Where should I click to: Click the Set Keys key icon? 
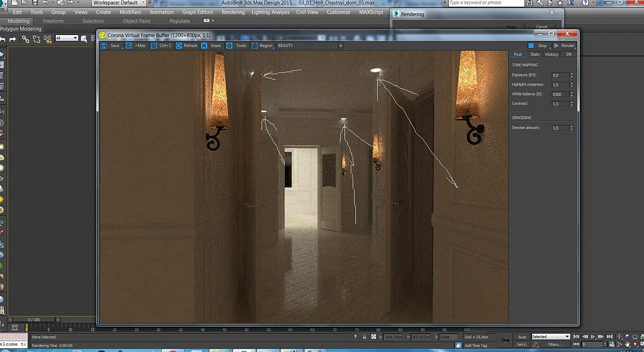[x=505, y=340]
